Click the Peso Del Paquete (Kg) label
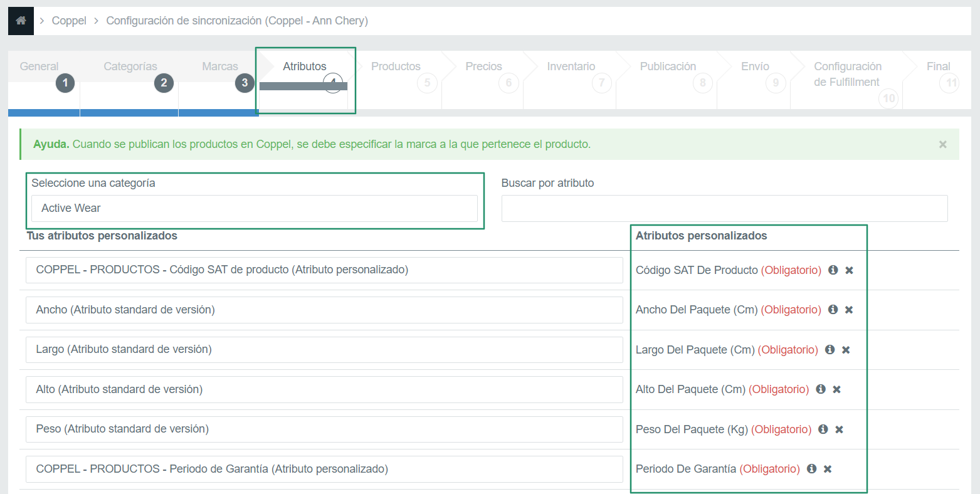This screenshot has height=494, width=980. pyautogui.click(x=692, y=429)
